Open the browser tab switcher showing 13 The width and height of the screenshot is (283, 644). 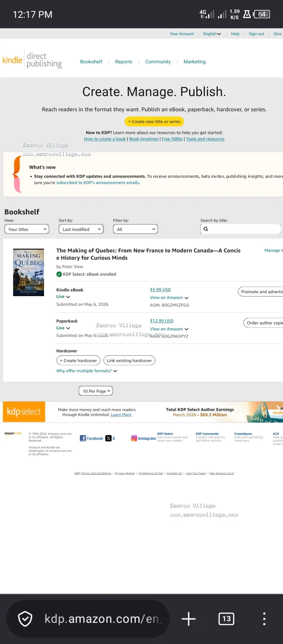[x=226, y=619]
